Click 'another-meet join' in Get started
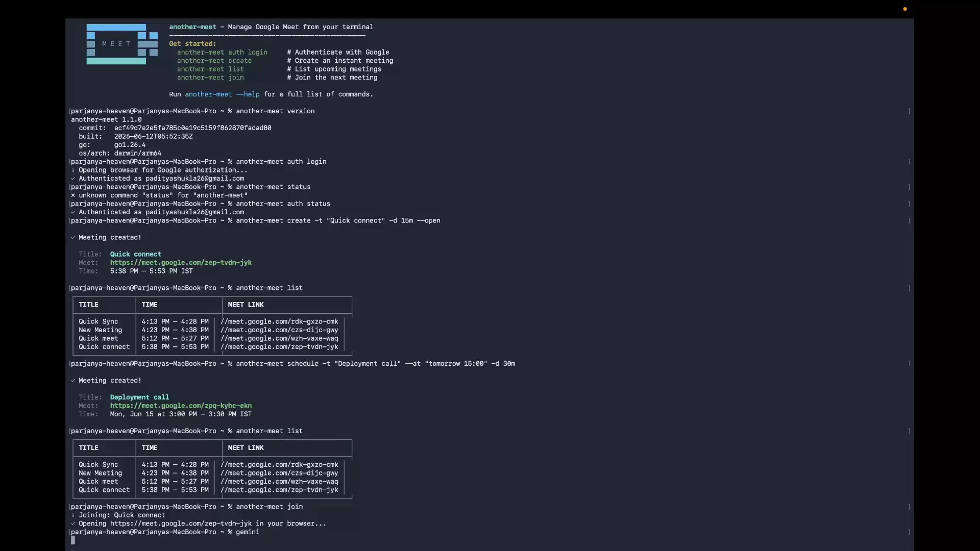Screen dimensions: 980x551 tap(210, 78)
